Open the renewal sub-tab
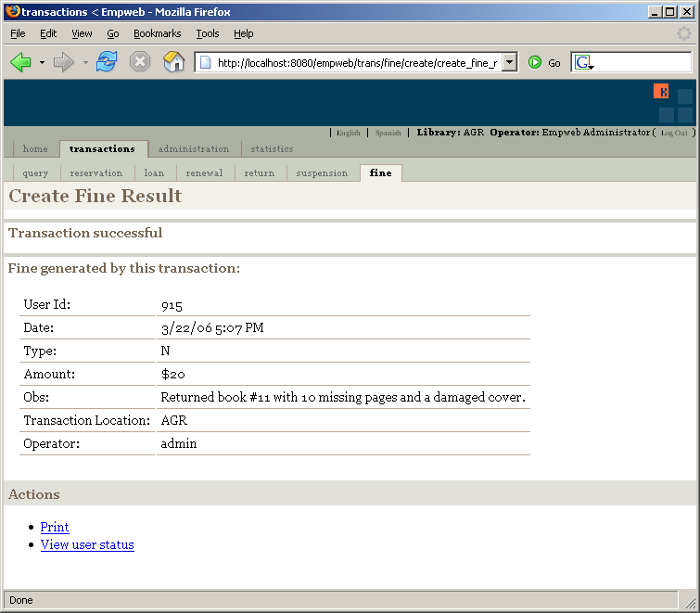This screenshot has height=613, width=700. tap(204, 172)
